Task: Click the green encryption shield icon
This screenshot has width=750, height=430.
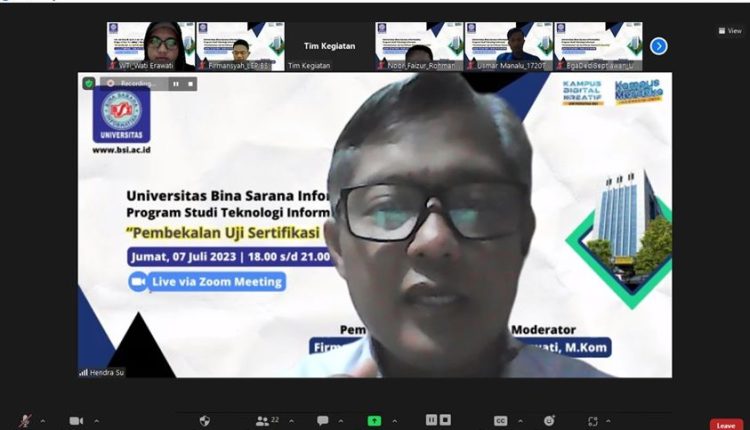Action: pos(89,83)
